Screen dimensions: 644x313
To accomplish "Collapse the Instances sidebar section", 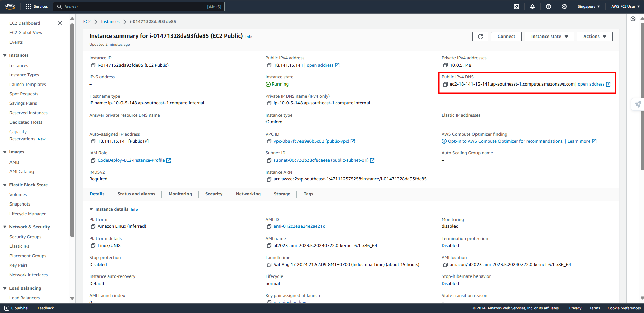I will click(5, 55).
